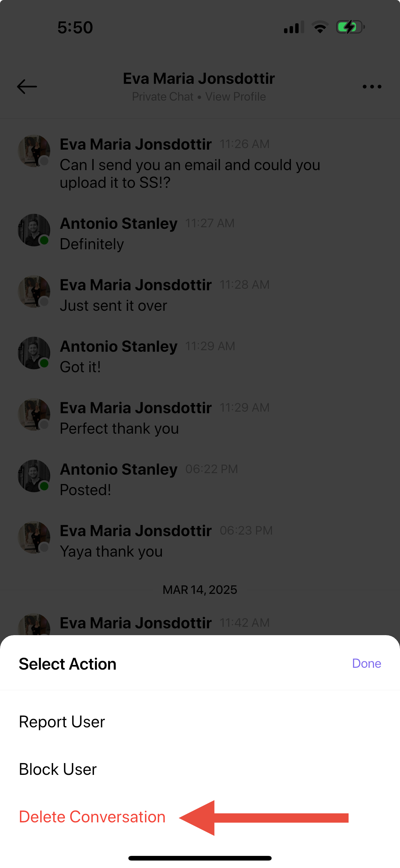Viewport: 400px width, 868px height.
Task: Tap the "Perfect thank you" message text
Action: point(119,428)
